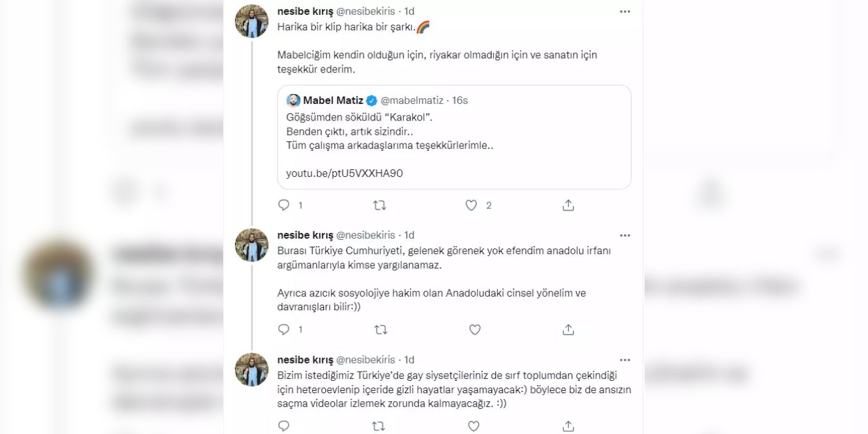The width and height of the screenshot is (868, 434).
Task: Share the Türkiye Cumhuriyeti tweet
Action: 568,330
